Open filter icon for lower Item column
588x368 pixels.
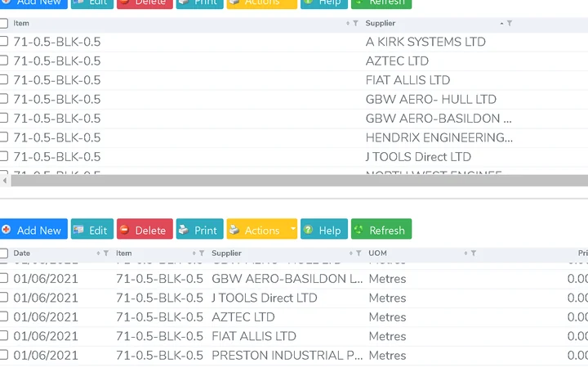(x=202, y=254)
